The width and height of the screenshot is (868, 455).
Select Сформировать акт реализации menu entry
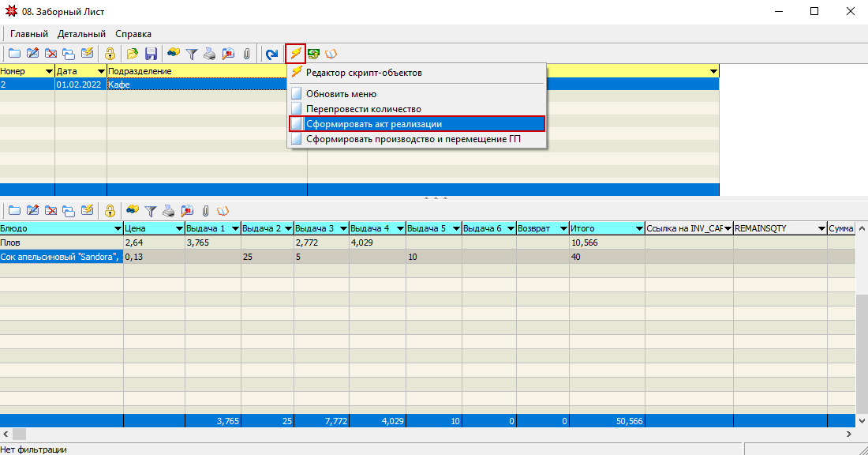coord(374,124)
